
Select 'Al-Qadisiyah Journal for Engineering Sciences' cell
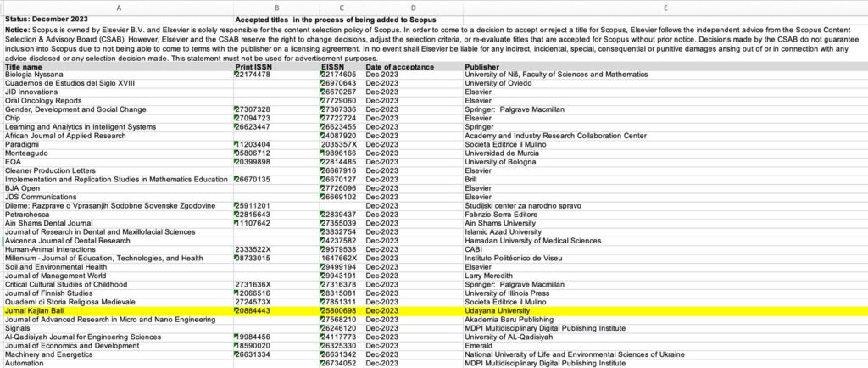119,337
